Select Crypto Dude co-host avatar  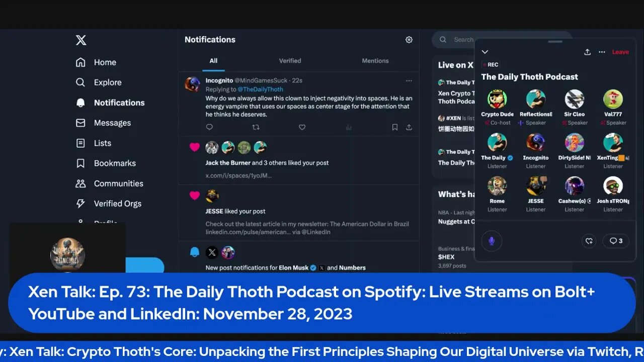pyautogui.click(x=497, y=99)
